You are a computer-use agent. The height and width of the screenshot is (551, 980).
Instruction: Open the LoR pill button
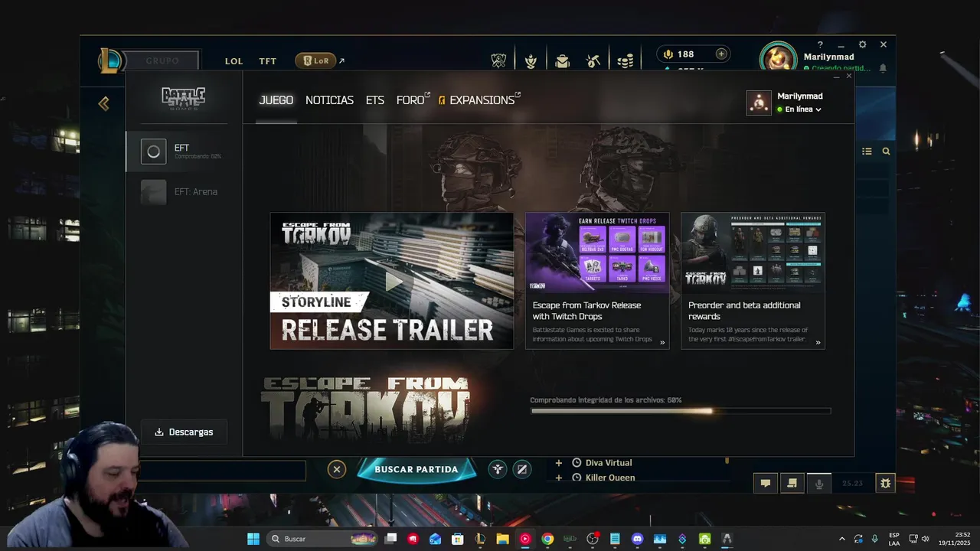pos(315,60)
